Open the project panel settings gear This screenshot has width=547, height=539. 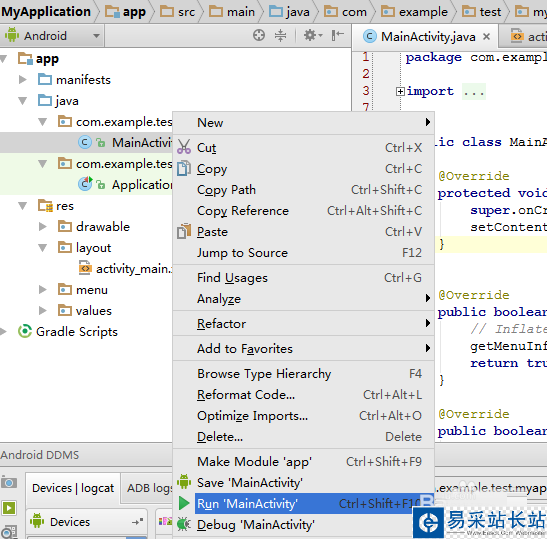tap(313, 35)
